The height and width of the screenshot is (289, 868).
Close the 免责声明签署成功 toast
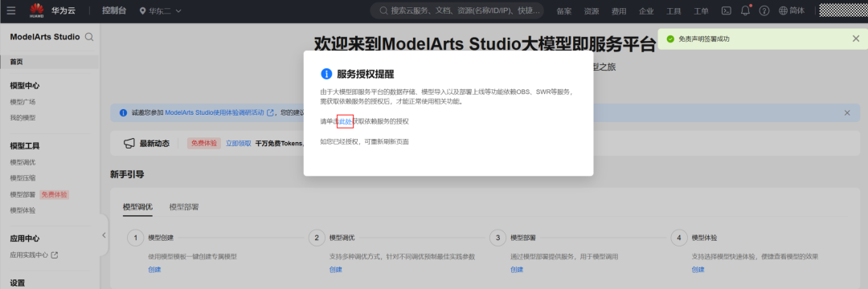856,39
